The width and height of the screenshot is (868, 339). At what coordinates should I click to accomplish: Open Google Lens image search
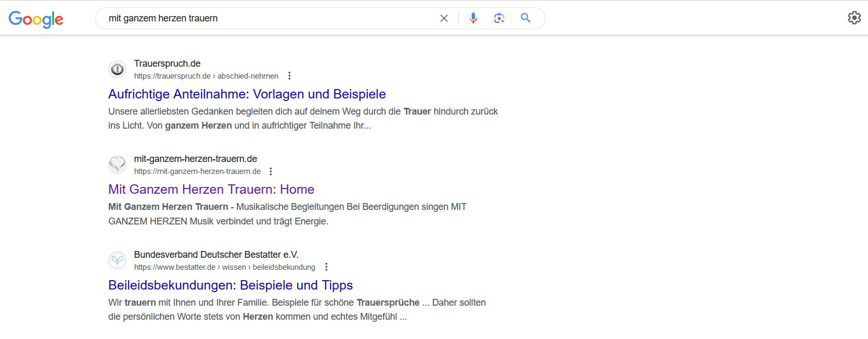[x=499, y=18]
